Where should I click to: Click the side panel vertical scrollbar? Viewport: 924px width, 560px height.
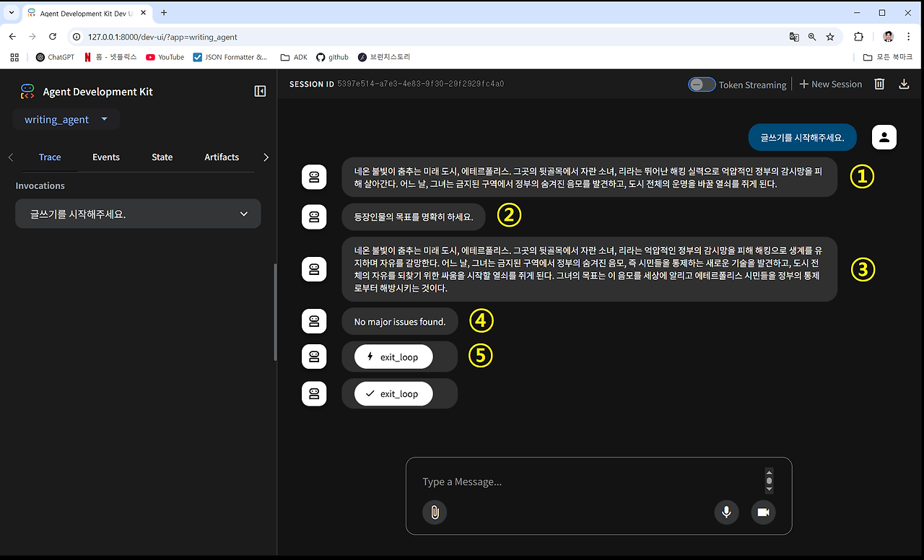(274, 312)
